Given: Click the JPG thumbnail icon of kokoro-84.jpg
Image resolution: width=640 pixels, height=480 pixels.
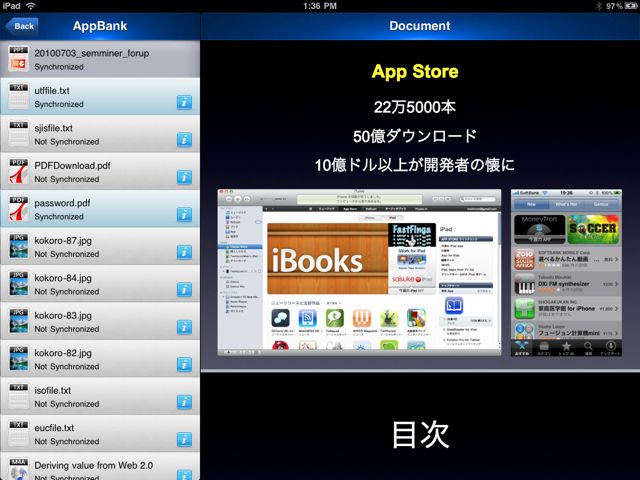Looking at the screenshot, I should (x=19, y=284).
